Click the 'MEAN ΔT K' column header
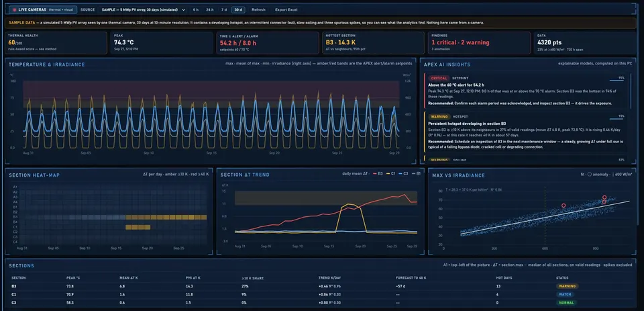The width and height of the screenshot is (644, 311). click(x=129, y=277)
